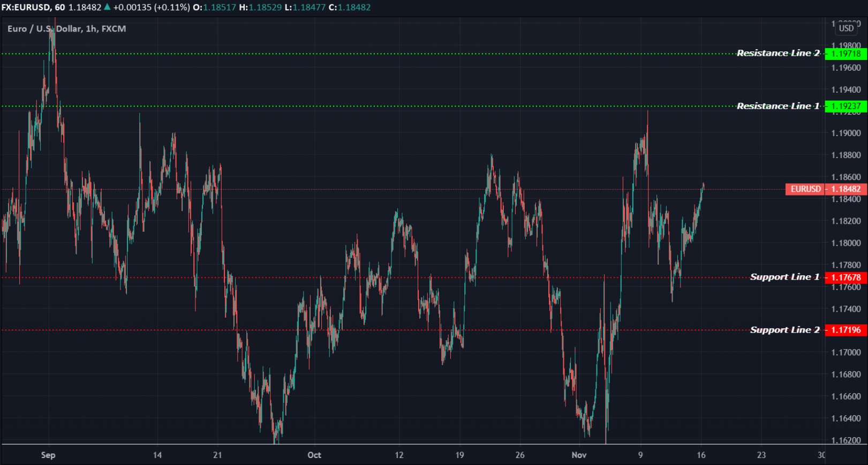
Task: Click the Support Line 1 label
Action: click(x=785, y=277)
